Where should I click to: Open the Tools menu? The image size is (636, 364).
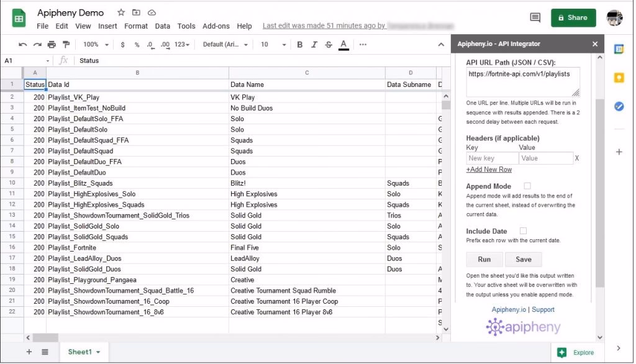(186, 26)
